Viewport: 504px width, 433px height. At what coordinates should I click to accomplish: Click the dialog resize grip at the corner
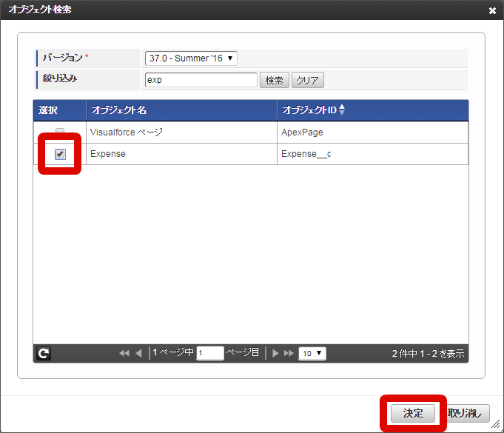[495, 424]
